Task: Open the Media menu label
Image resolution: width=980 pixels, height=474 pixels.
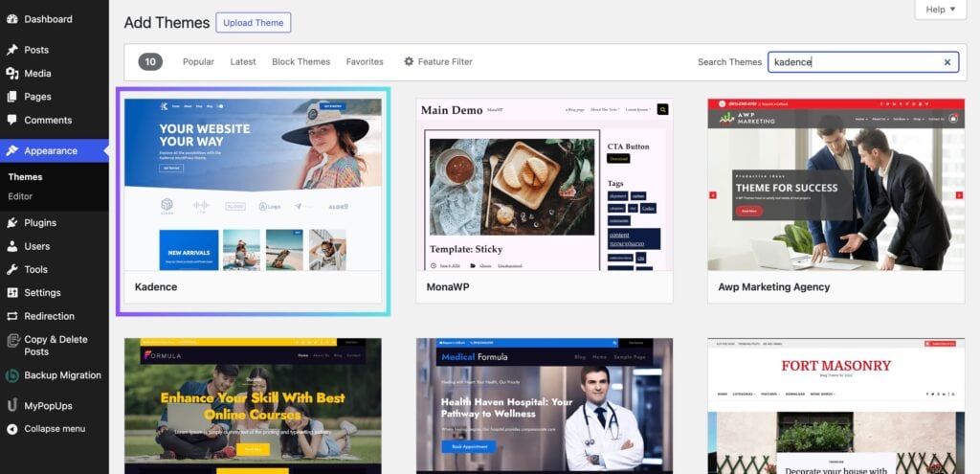Action: [x=37, y=73]
